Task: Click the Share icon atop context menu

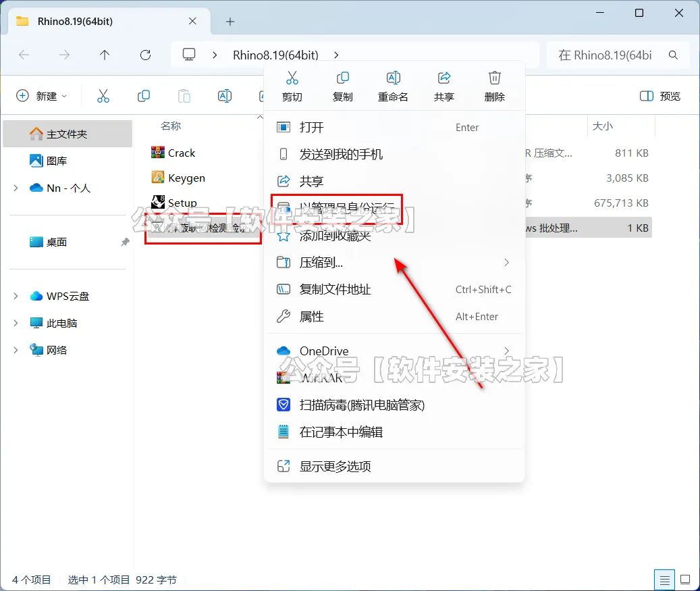Action: 443,78
